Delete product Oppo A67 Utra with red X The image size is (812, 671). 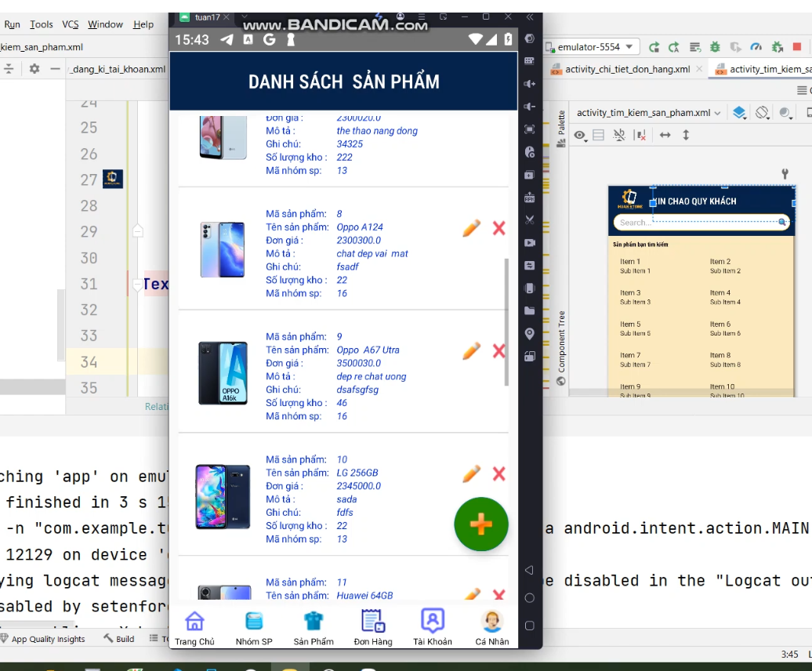[498, 351]
